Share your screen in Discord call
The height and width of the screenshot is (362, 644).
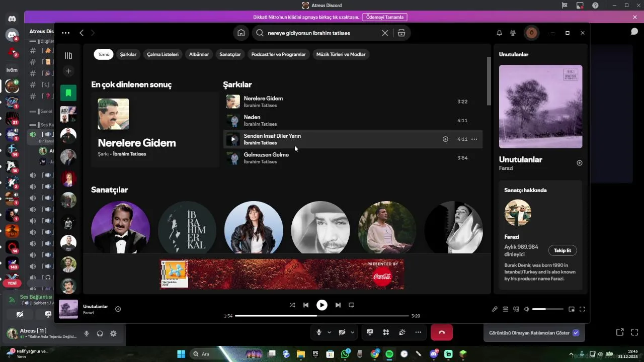point(370,332)
